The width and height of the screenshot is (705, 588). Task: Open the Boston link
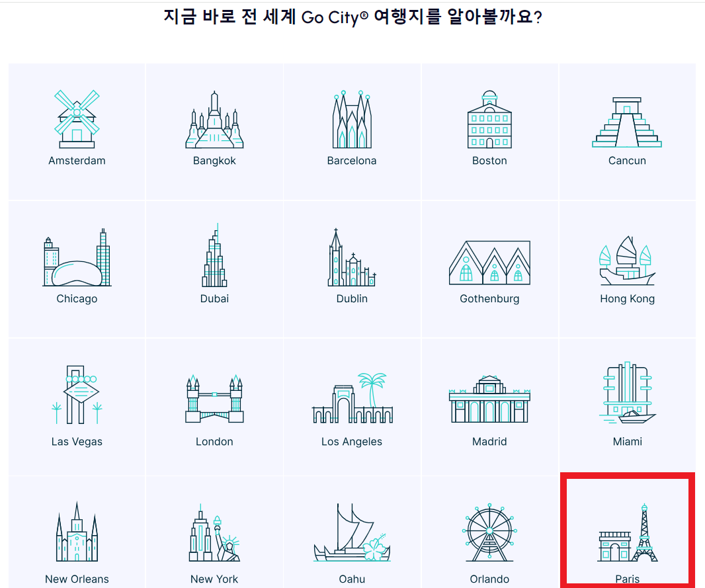[489, 161]
